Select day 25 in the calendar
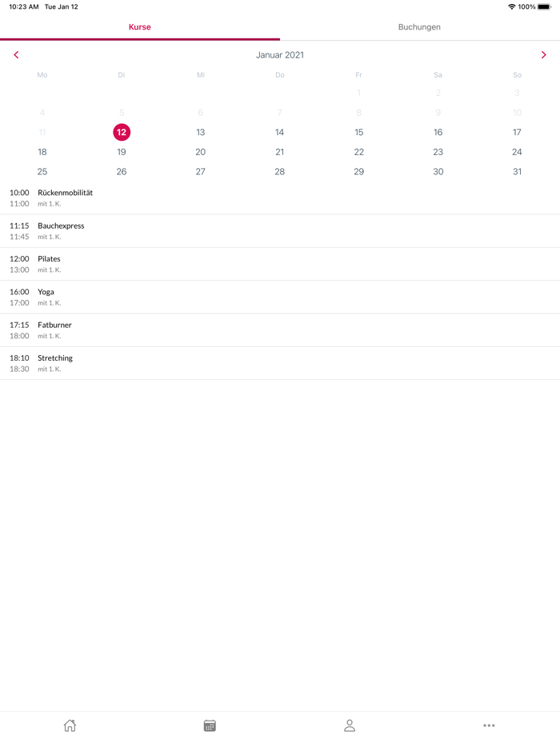The height and width of the screenshot is (747, 560). click(42, 171)
